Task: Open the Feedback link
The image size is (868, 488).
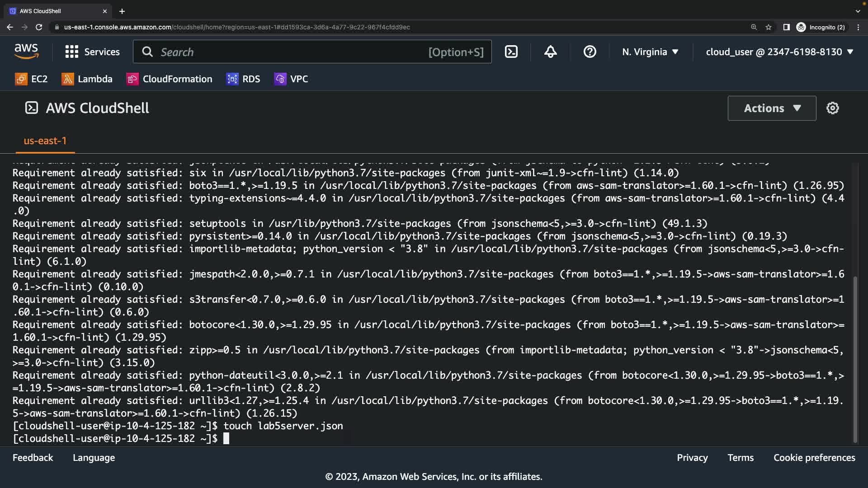Action: (33, 458)
